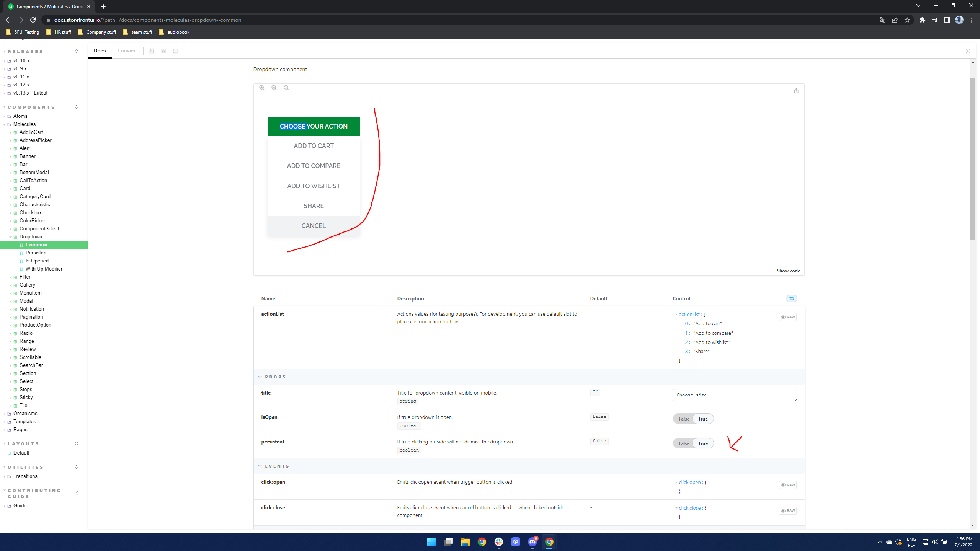Select the Persistent story in the sidebar

(36, 253)
